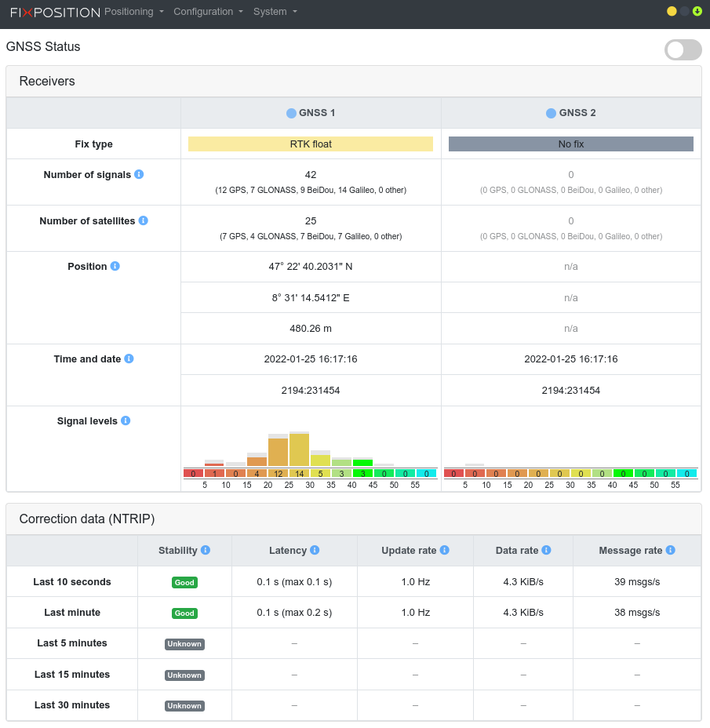Click info icon beside Number of satellites
Image resolution: width=710 pixels, height=728 pixels.
coord(144,220)
